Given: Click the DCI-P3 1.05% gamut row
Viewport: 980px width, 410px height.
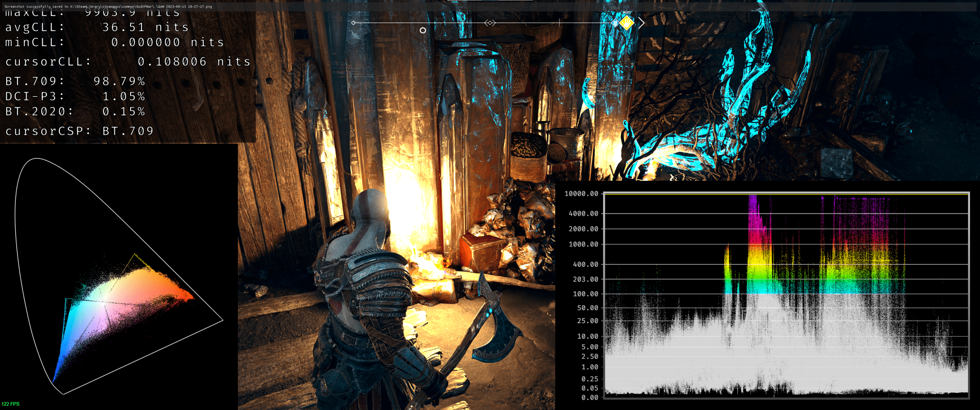Looking at the screenshot, I should point(75,97).
